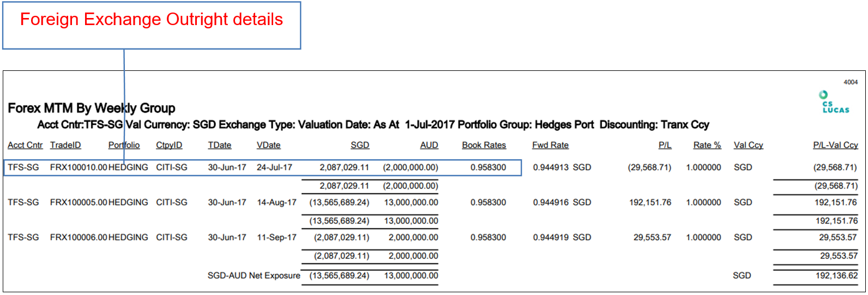This screenshot has width=868, height=295.
Task: Click the P/L-Val Ccy column header
Action: pyautogui.click(x=835, y=145)
